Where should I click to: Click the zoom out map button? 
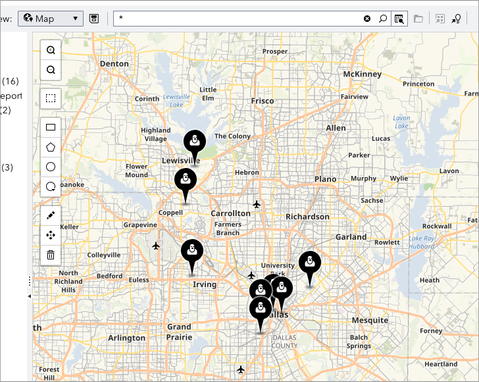point(51,70)
